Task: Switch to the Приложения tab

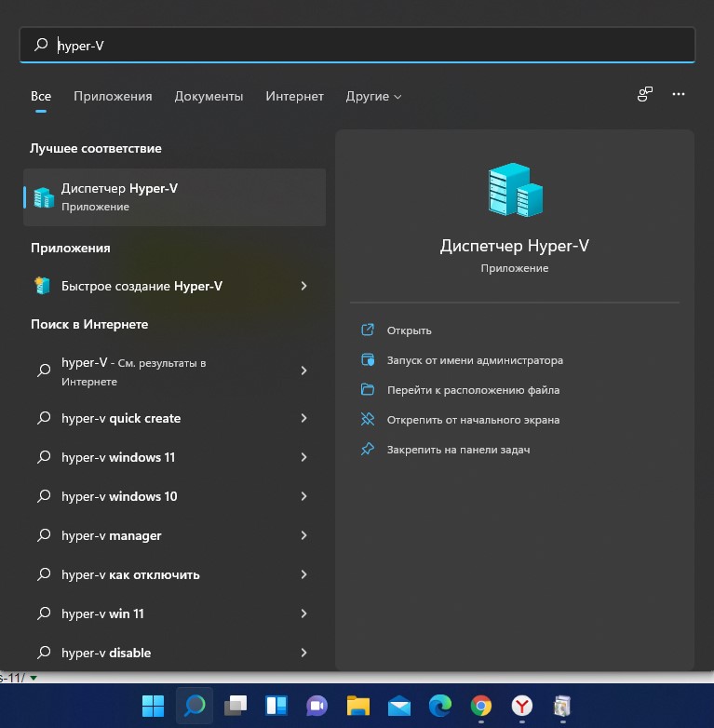Action: pos(113,96)
